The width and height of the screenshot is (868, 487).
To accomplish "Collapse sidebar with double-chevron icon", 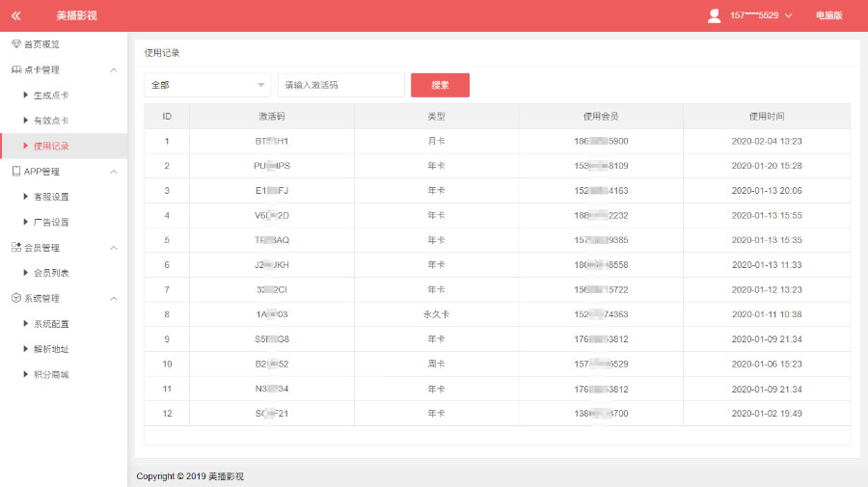I will coord(16,15).
